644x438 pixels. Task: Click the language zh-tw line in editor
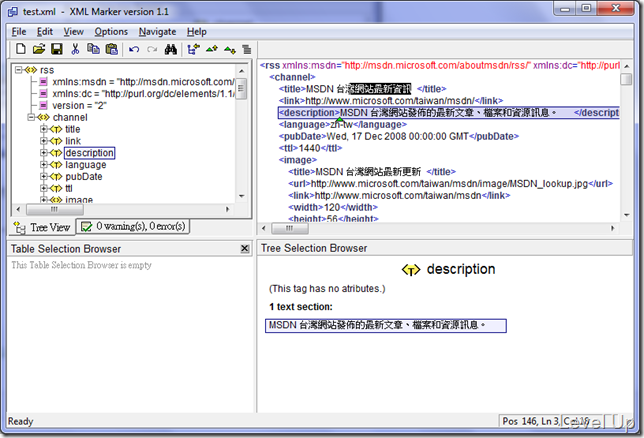point(343,124)
